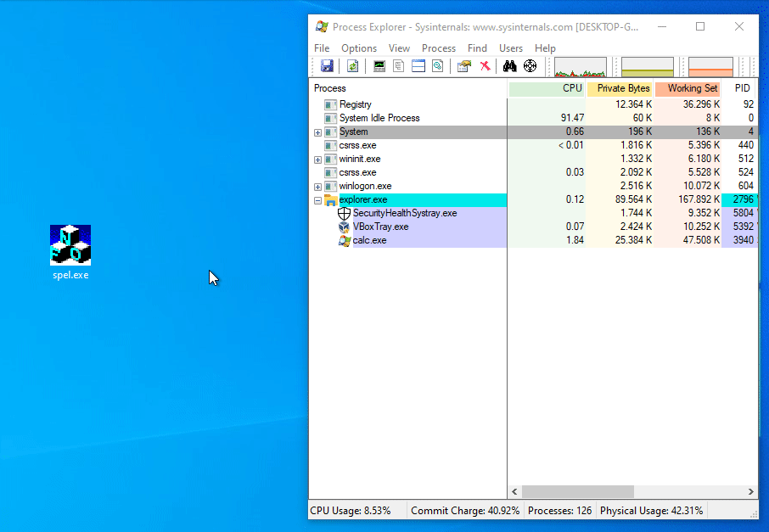This screenshot has height=532, width=769.
Task: Click the Process Explorer title bar icon
Action: coord(322,26)
